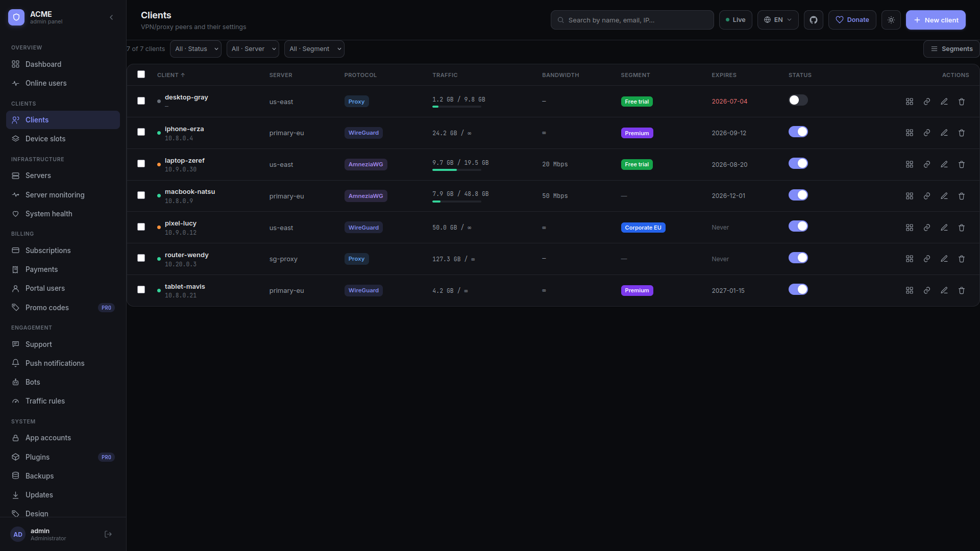The width and height of the screenshot is (980, 551).
Task: Go to Online users
Action: pyautogui.click(x=63, y=83)
